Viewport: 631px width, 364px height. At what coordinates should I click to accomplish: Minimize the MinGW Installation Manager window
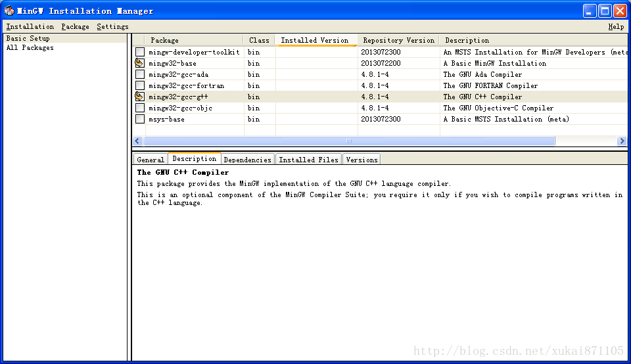pyautogui.click(x=590, y=11)
